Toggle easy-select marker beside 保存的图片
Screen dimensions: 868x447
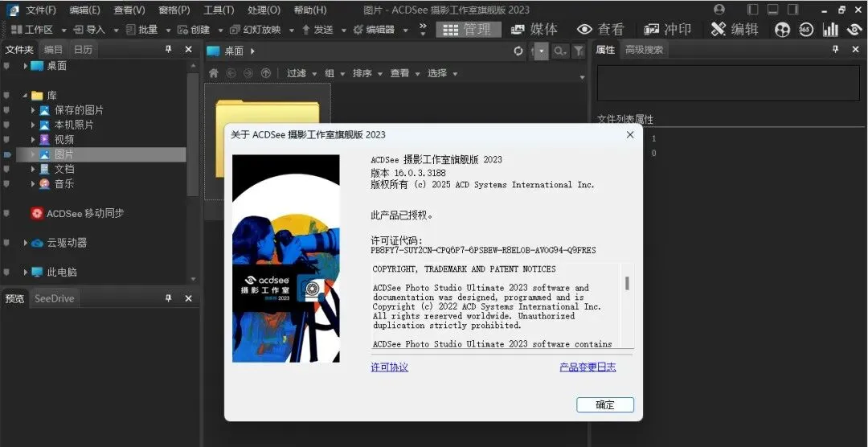[6, 110]
